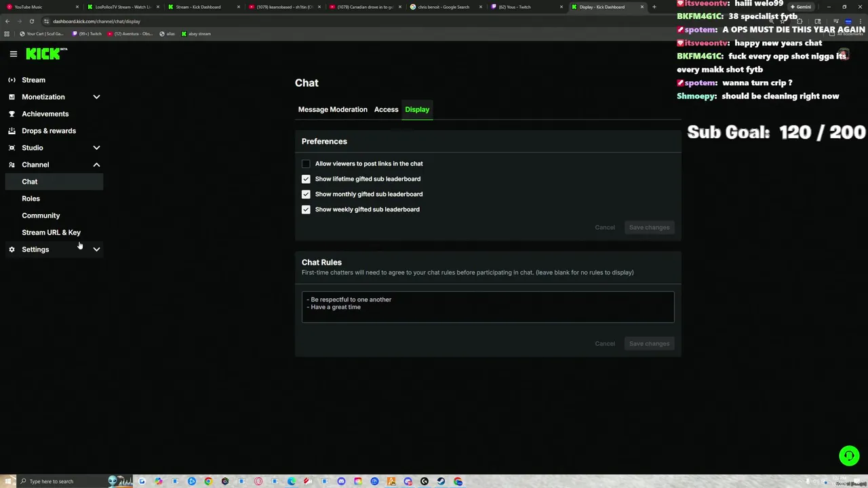This screenshot has width=868, height=488.
Task: Open Steam from the taskbar
Action: (441, 481)
